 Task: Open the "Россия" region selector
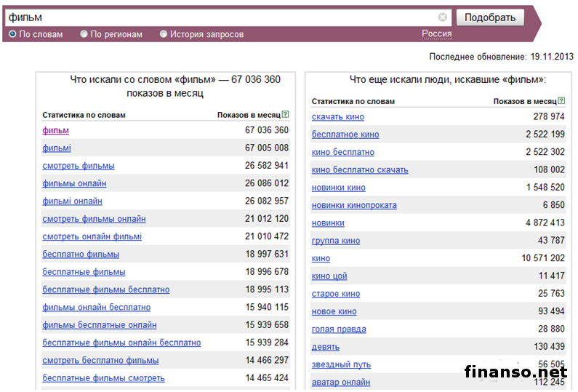[436, 34]
